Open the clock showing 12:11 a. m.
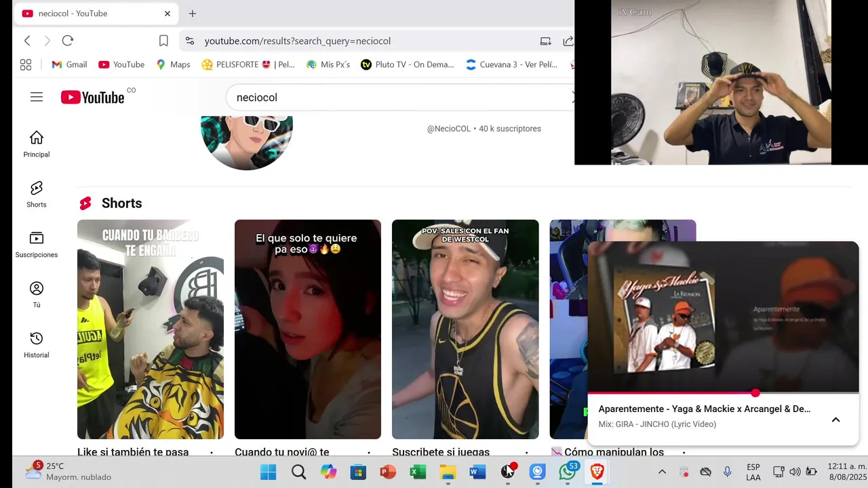Viewport: 868px width, 488px height. 847,472
